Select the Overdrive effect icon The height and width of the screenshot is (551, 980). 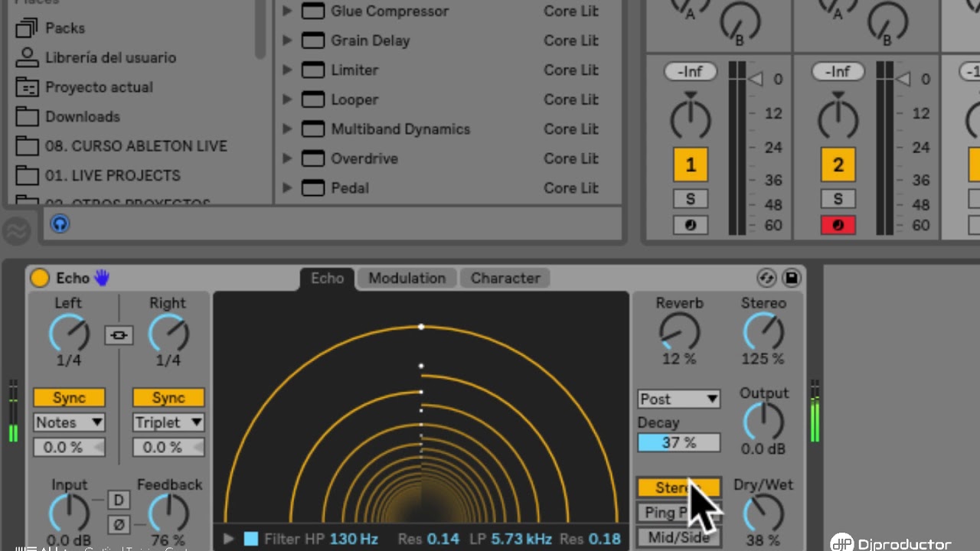[x=312, y=158]
